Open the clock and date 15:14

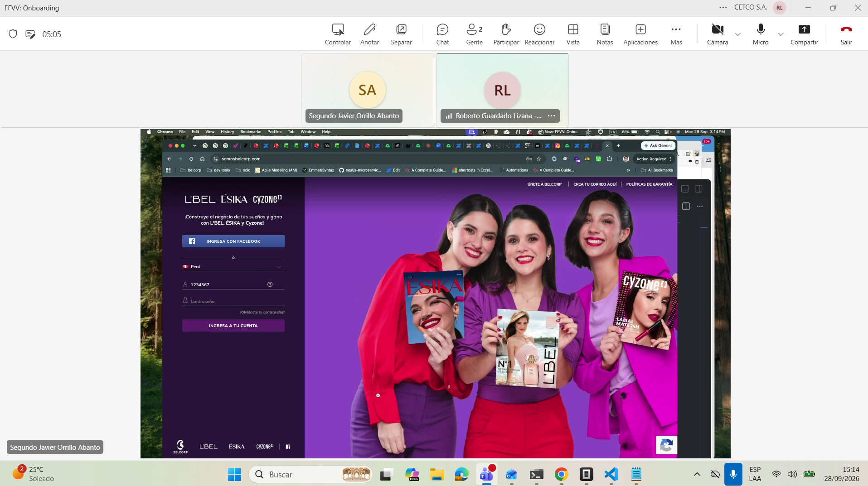coord(841,474)
